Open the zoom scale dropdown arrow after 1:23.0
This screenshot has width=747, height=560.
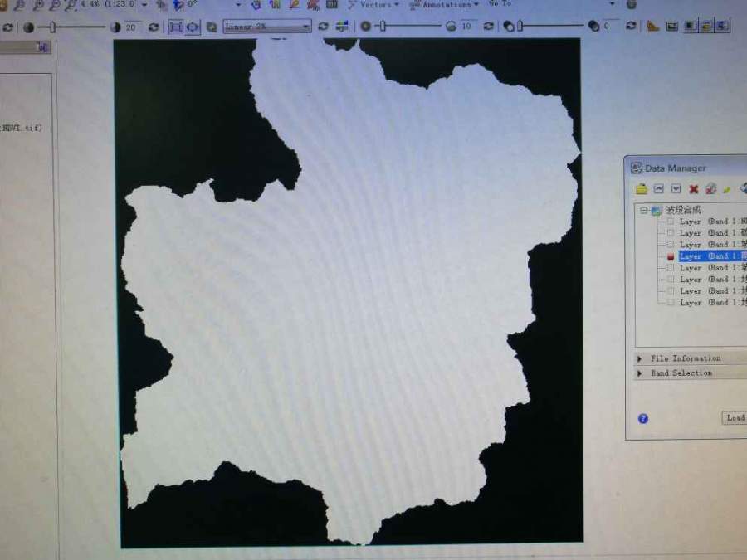point(144,5)
